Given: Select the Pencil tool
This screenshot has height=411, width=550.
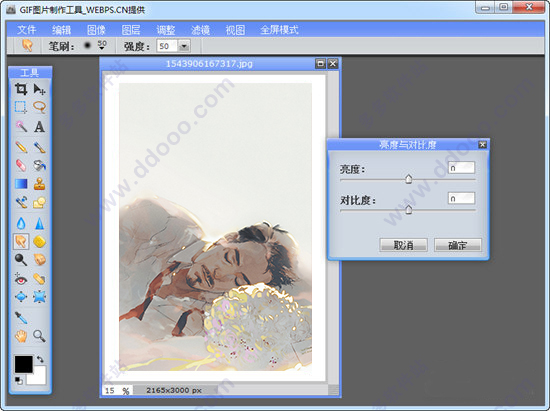Looking at the screenshot, I should coord(21,147).
